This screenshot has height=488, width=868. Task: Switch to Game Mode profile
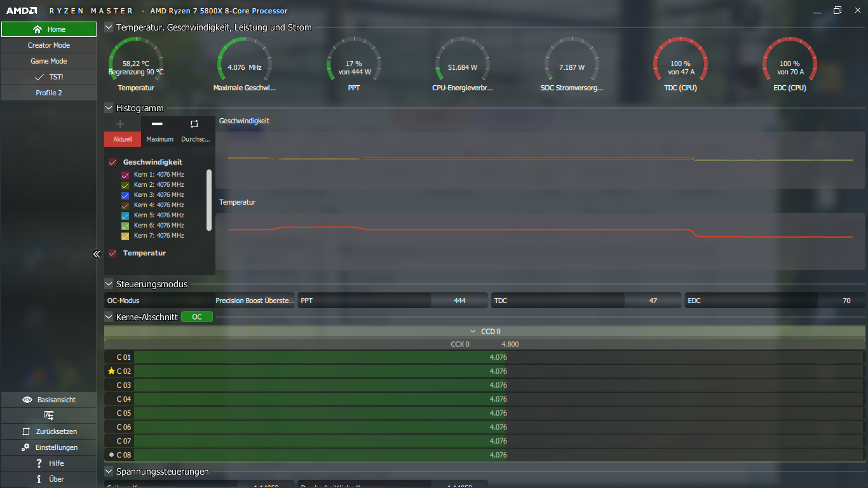[x=49, y=61]
